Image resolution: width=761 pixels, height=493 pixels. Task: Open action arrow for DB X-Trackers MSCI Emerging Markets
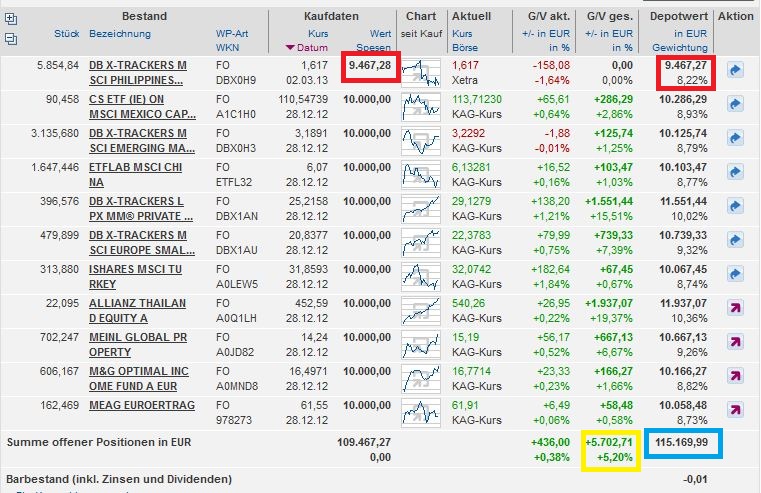coord(735,138)
